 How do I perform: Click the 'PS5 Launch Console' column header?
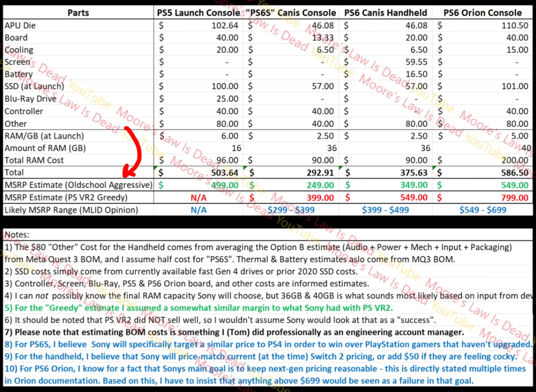199,13
